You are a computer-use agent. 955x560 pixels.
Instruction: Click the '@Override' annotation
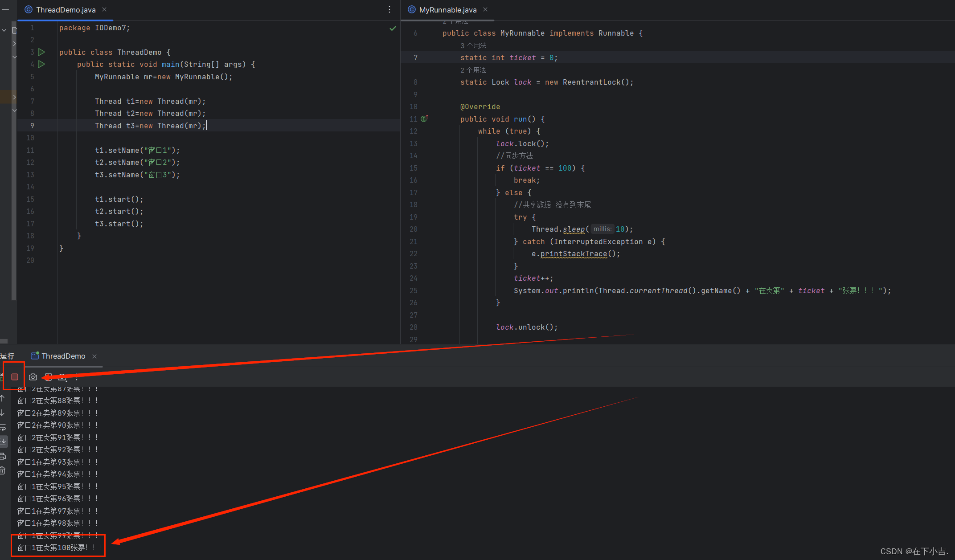(x=480, y=106)
